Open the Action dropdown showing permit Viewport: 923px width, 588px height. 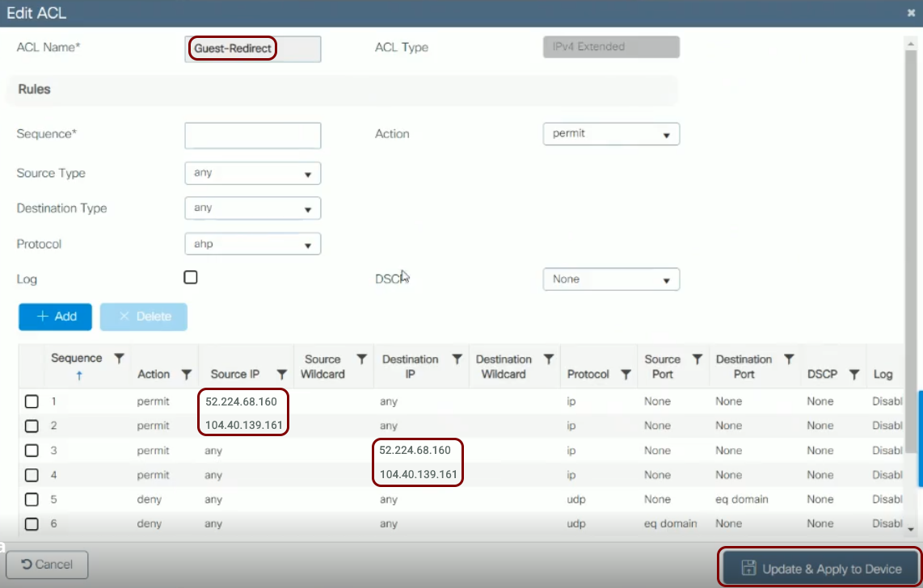point(611,134)
